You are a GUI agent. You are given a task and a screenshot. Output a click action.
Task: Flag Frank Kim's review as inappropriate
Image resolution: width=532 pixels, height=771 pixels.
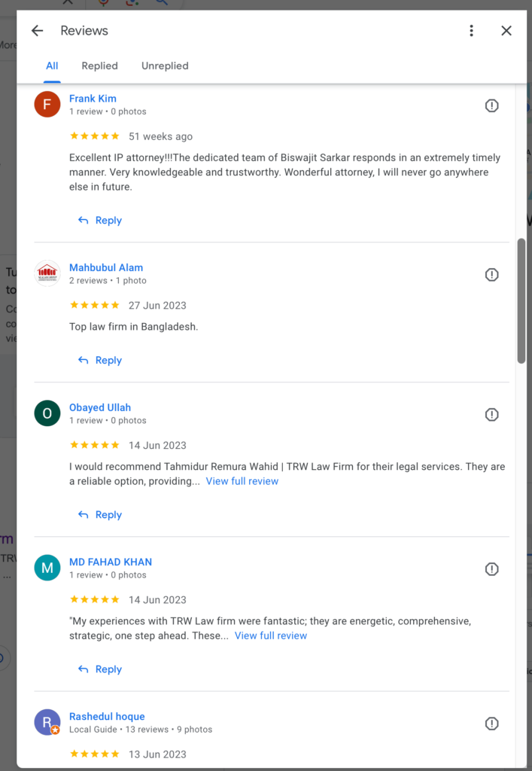[491, 105]
